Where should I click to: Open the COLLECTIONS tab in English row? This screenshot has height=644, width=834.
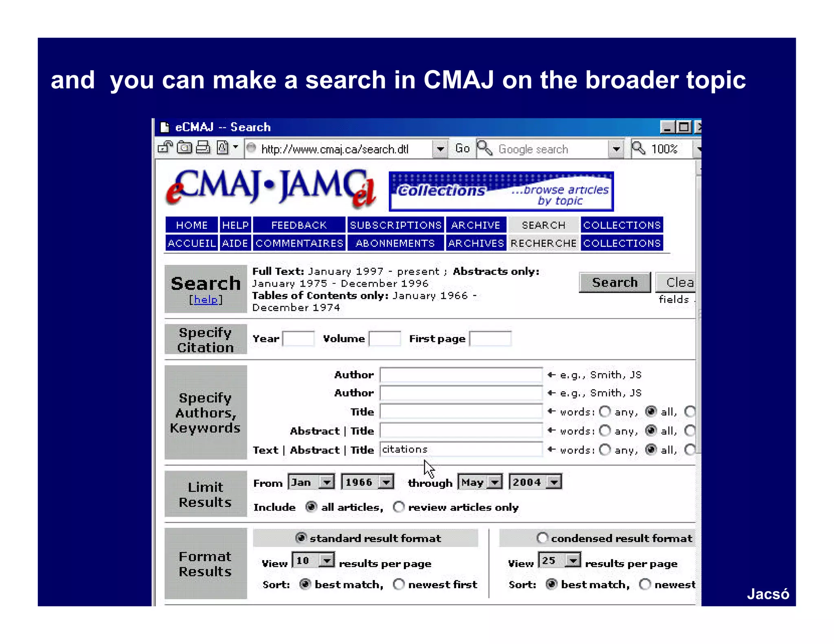coord(622,225)
